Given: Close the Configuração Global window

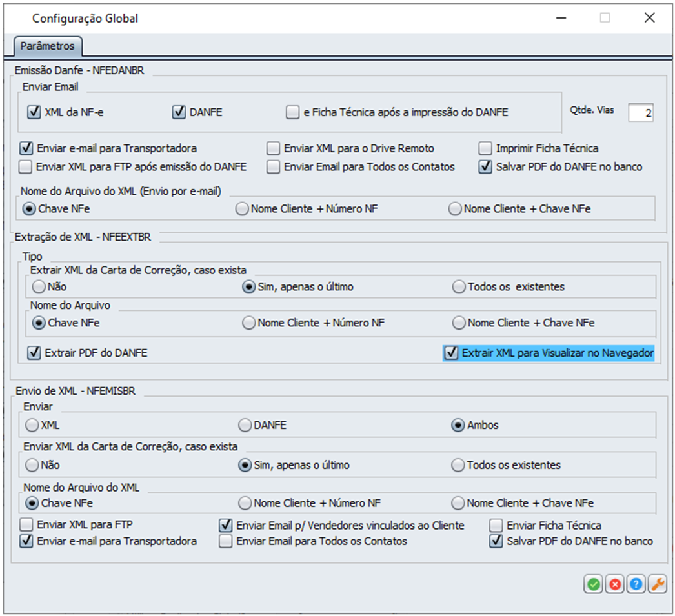Looking at the screenshot, I should (x=649, y=18).
